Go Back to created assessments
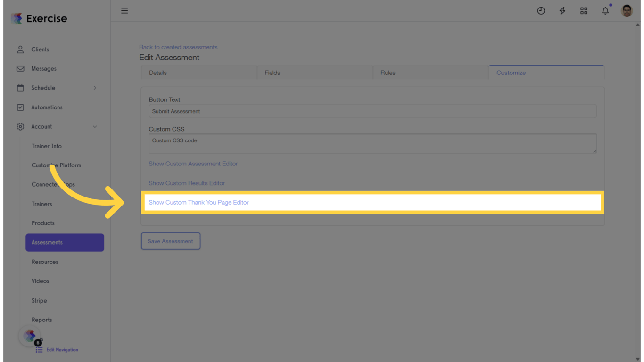Screen dimensions: 644x362 coord(178,47)
